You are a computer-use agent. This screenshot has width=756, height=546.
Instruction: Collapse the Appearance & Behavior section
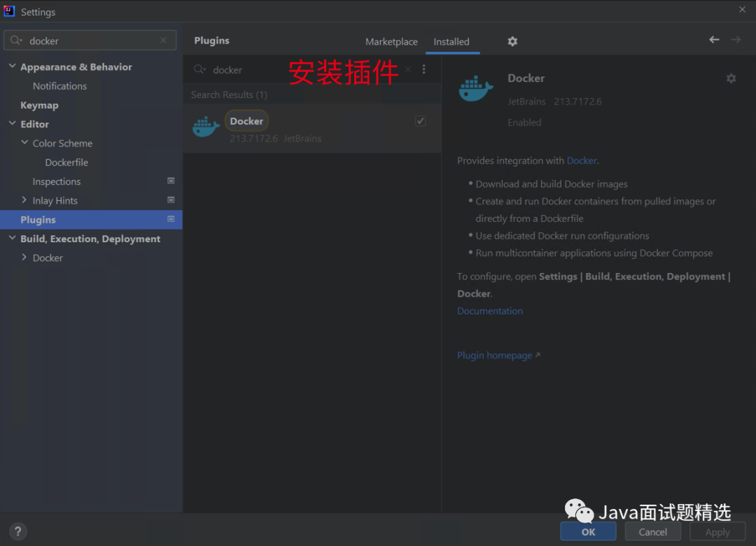[12, 66]
